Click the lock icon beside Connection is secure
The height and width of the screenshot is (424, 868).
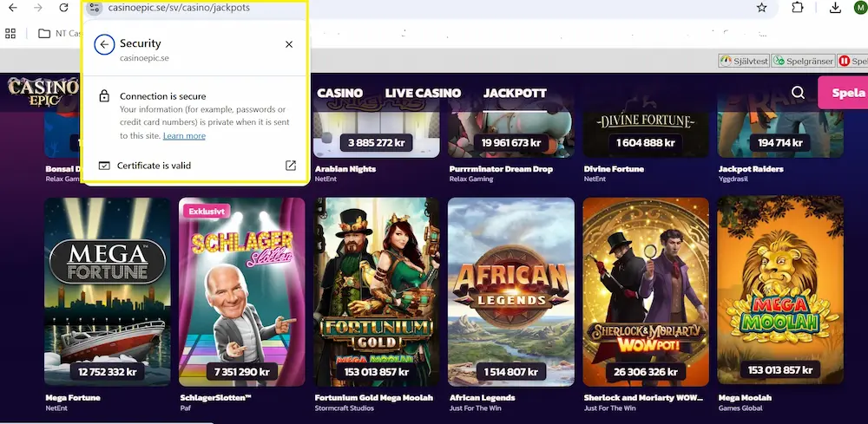coord(104,96)
